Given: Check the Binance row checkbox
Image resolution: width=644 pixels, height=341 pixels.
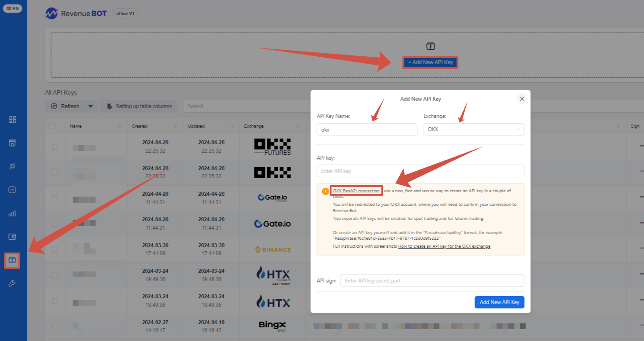Looking at the screenshot, I should 55,249.
